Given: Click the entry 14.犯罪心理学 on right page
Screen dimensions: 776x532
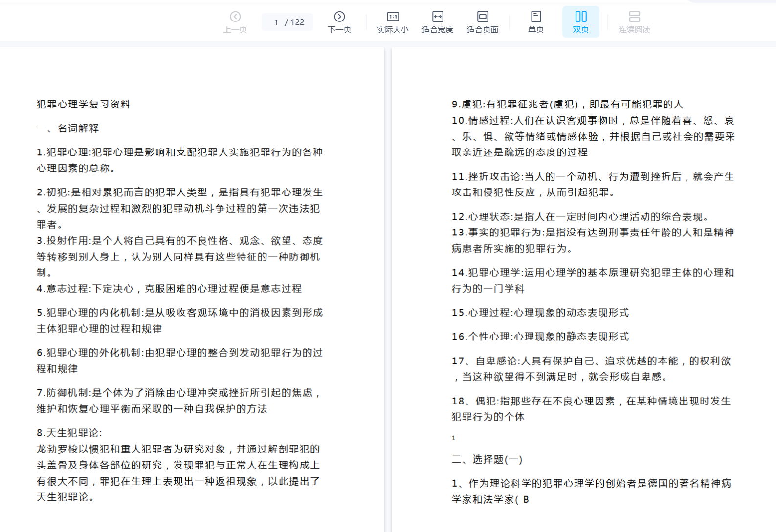Looking at the screenshot, I should click(x=593, y=273).
